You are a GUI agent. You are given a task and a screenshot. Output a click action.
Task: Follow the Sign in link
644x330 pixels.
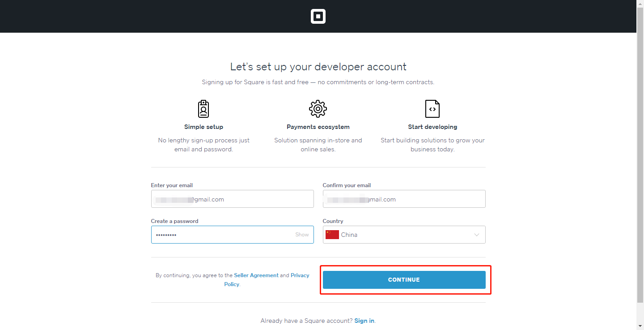coord(364,321)
